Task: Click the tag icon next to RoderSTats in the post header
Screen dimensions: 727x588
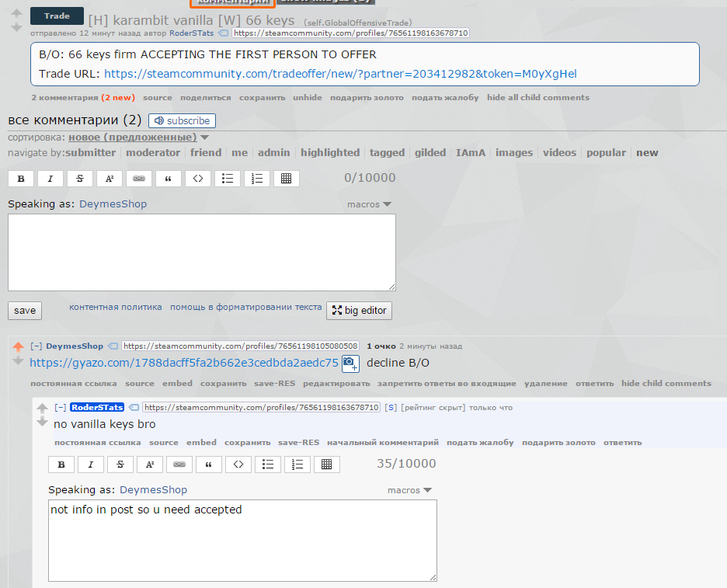Action: 224,33
